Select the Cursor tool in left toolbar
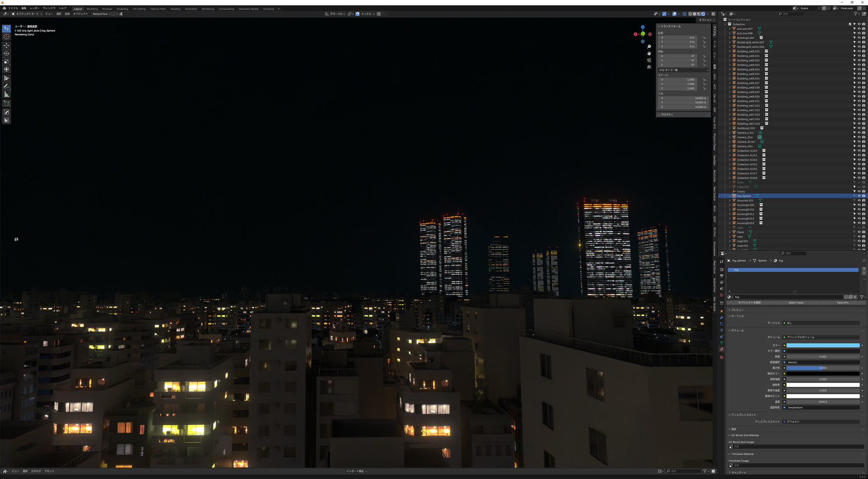This screenshot has width=868, height=479. (x=7, y=37)
